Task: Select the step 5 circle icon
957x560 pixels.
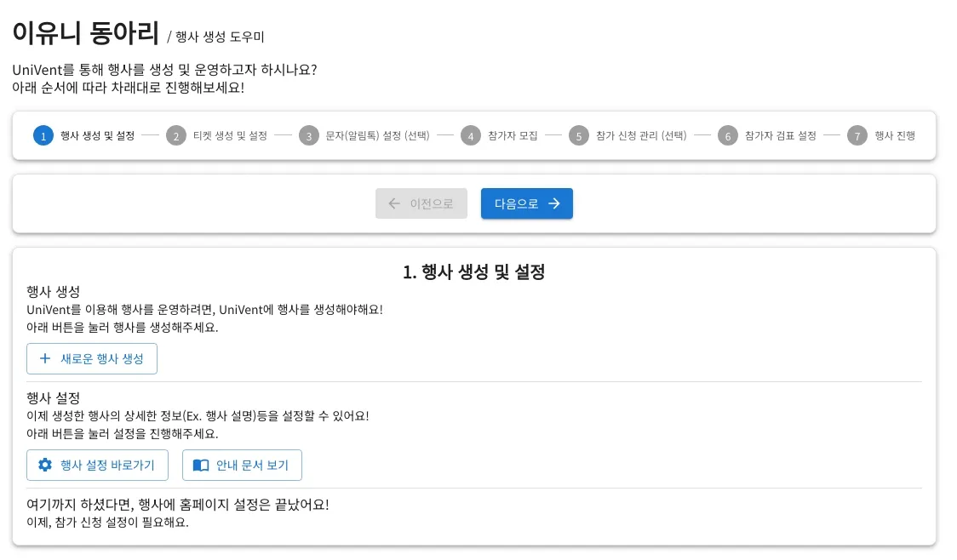Action: [579, 136]
